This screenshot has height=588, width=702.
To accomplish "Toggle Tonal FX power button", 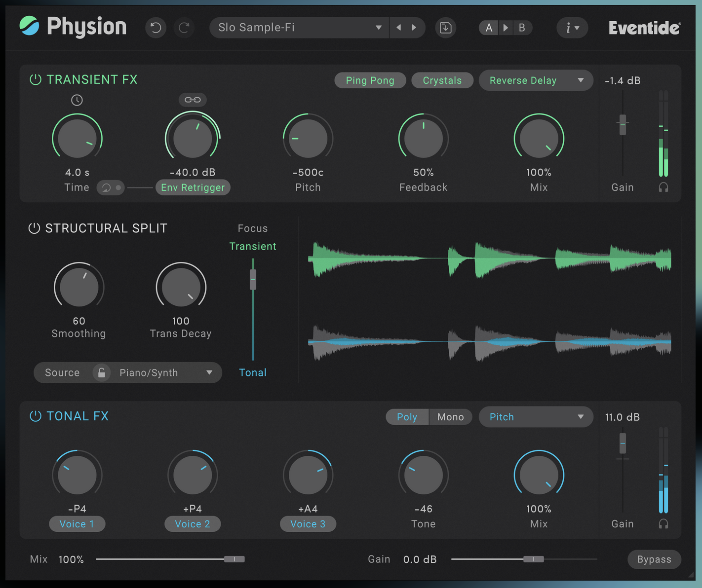I will [x=36, y=416].
